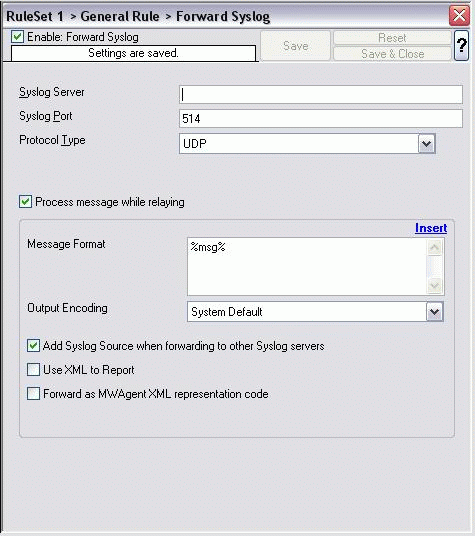Click the Save & Close button
Screen dimensions: 475x536
tap(392, 54)
